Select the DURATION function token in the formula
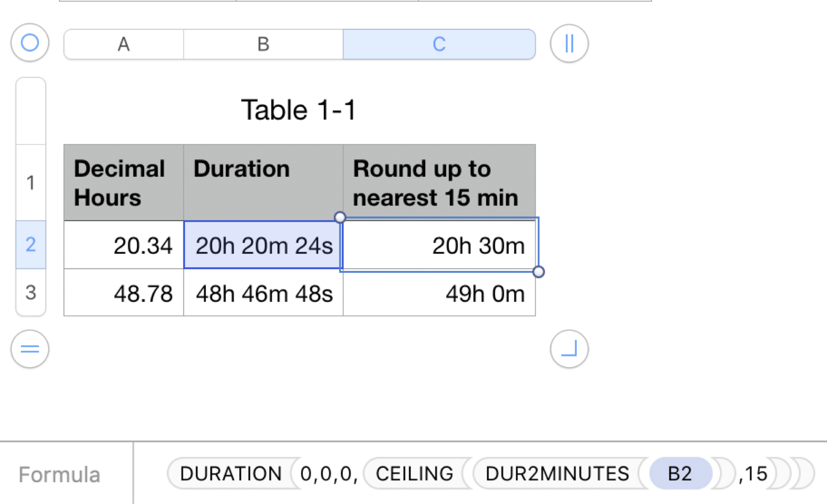The image size is (827, 504). point(231,474)
